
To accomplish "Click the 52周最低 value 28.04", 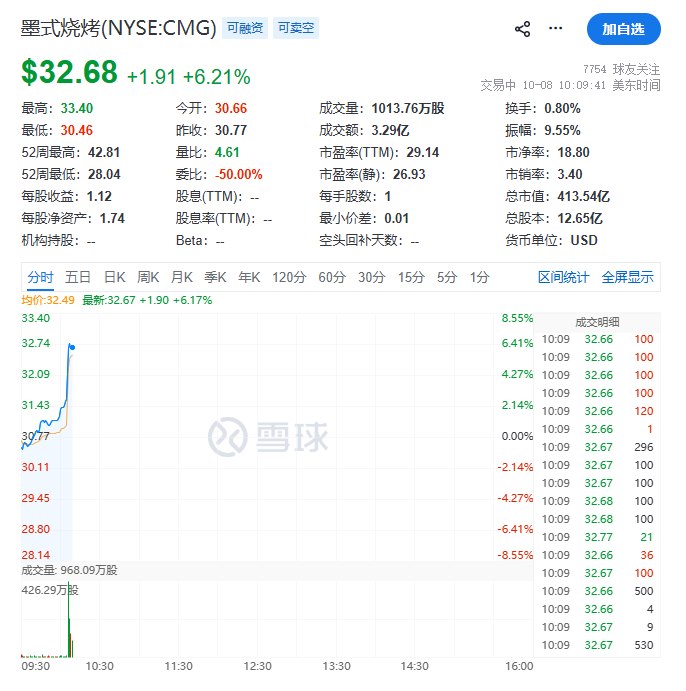I will (x=104, y=175).
